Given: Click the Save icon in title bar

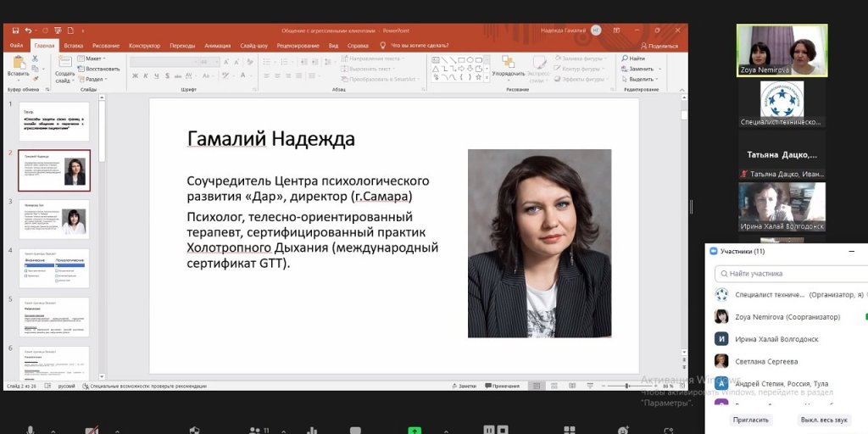Looking at the screenshot, I should pyautogui.click(x=14, y=30).
